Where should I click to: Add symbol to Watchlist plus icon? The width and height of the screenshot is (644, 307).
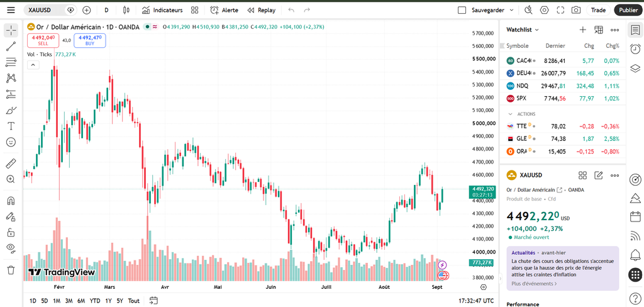pyautogui.click(x=582, y=30)
